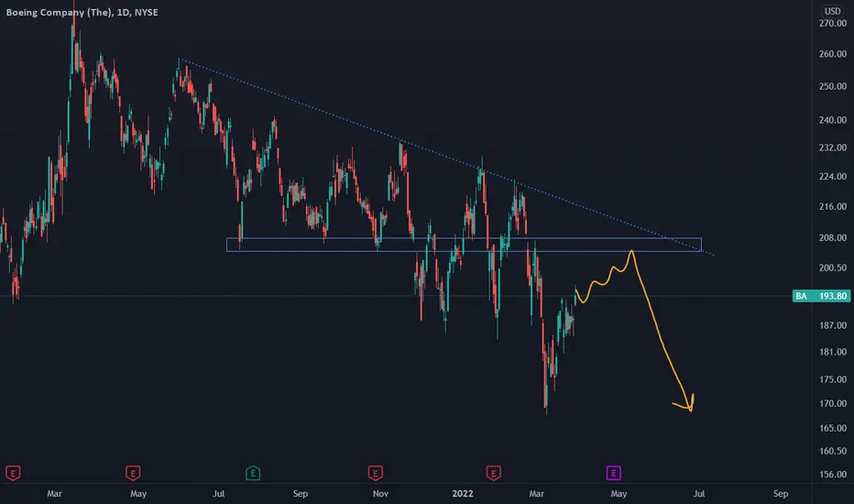Open the purple upcoming earnings marker

point(613,473)
